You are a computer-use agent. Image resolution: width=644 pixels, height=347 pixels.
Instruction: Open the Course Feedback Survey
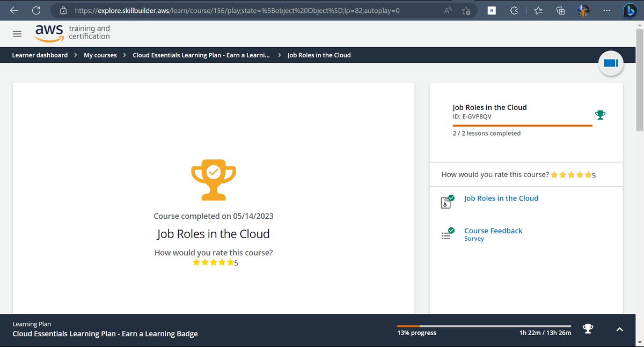click(493, 231)
